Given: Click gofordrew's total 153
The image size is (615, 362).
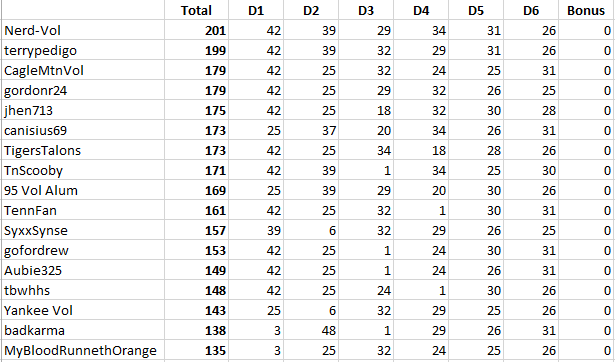Looking at the screenshot, I should pos(197,250).
